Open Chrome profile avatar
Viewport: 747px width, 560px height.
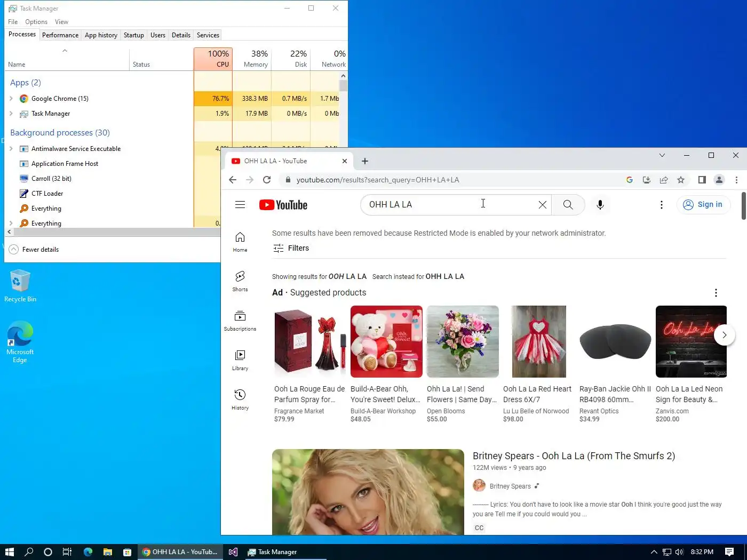pos(719,180)
